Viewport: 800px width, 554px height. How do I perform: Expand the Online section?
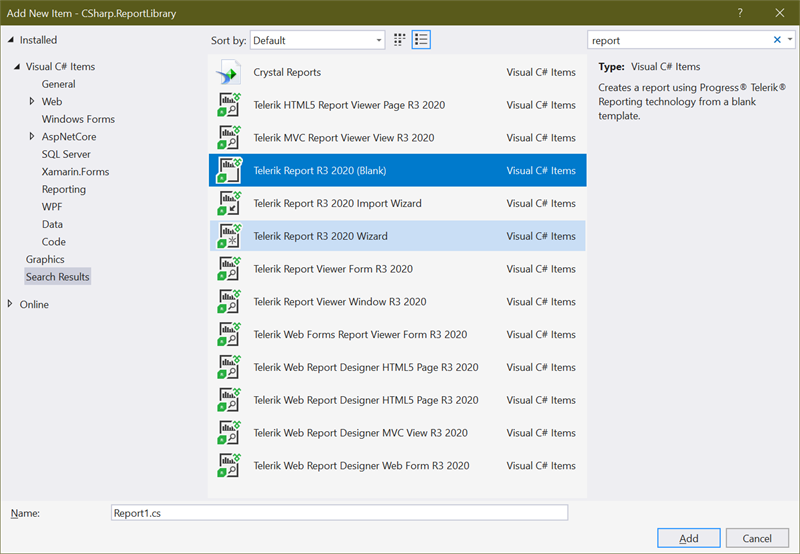coord(10,304)
